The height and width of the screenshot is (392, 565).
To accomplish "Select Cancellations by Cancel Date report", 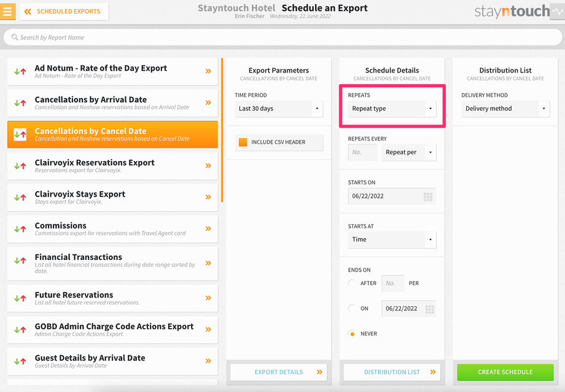I will tap(113, 135).
